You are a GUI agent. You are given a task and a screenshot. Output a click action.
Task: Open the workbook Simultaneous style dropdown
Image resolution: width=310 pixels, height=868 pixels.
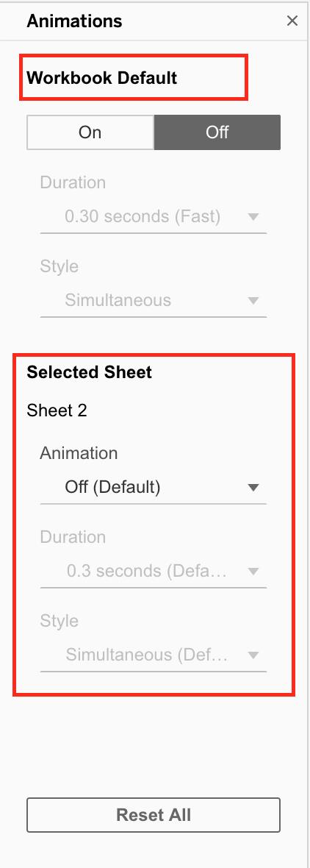(x=153, y=301)
